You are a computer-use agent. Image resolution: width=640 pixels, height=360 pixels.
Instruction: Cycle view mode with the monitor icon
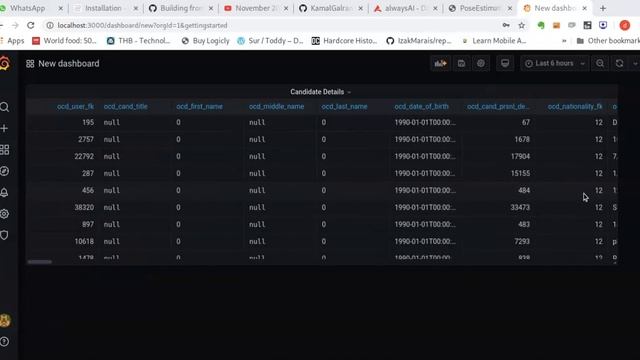click(505, 64)
